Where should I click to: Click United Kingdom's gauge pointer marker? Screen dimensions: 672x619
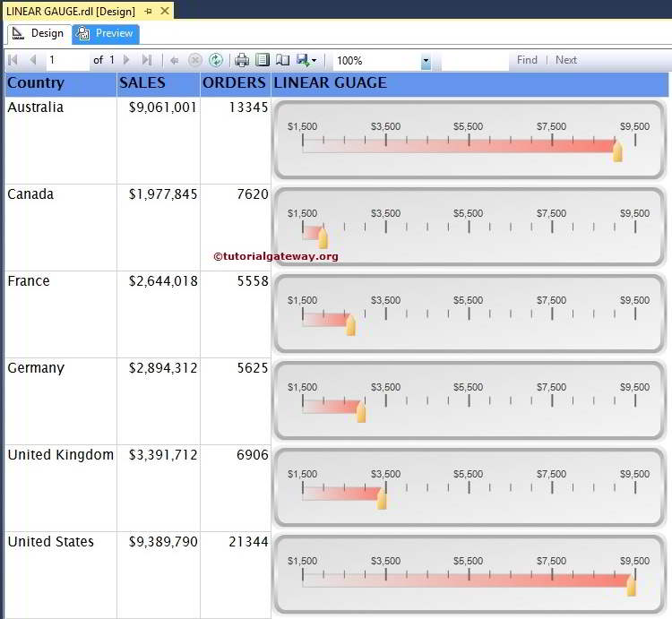coord(382,500)
